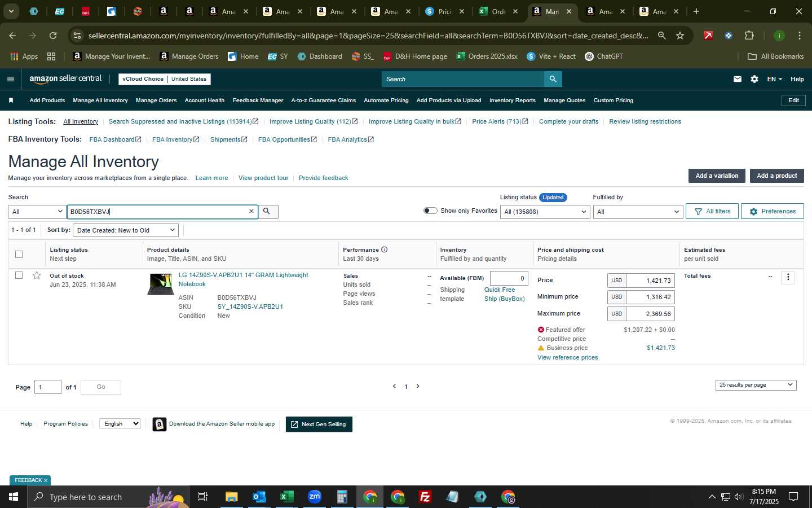Go to previous page arrow
Image resolution: width=812 pixels, height=508 pixels.
coord(394,387)
